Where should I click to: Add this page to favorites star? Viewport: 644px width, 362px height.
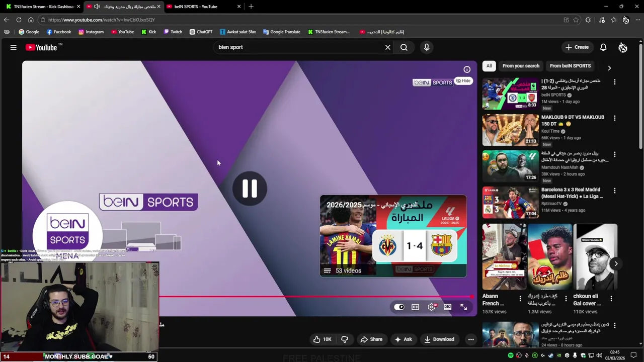click(576, 20)
